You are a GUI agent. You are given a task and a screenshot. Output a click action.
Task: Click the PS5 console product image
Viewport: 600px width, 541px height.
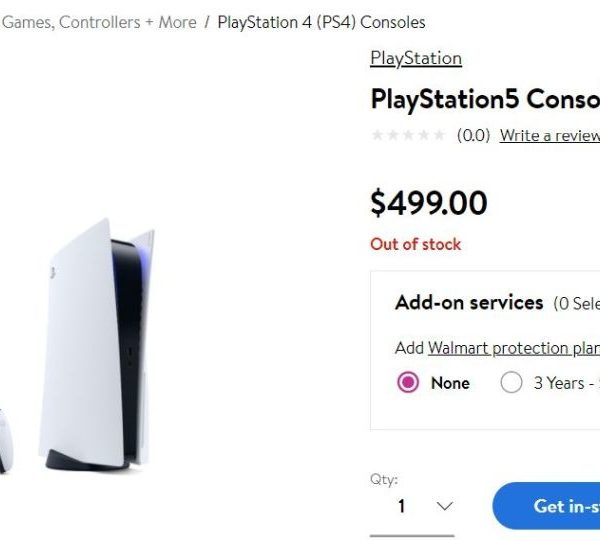(x=96, y=343)
